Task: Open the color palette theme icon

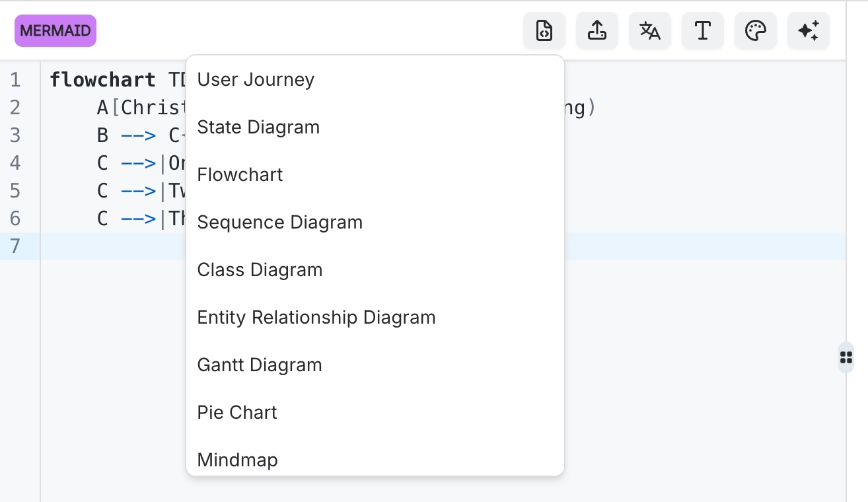Action: [755, 30]
